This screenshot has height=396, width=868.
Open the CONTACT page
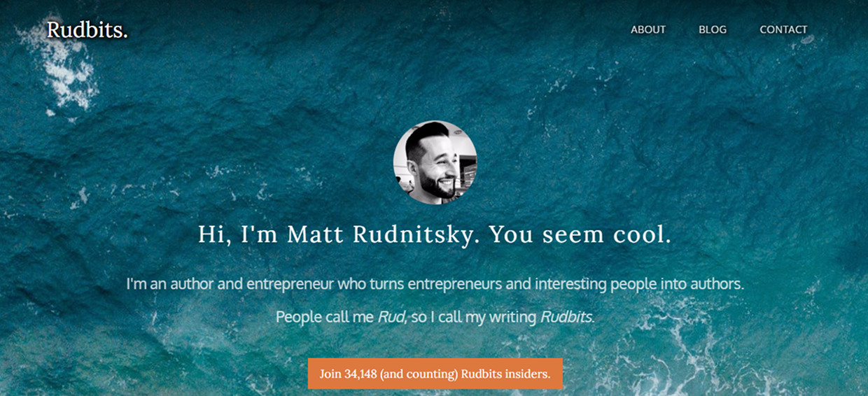pos(783,29)
